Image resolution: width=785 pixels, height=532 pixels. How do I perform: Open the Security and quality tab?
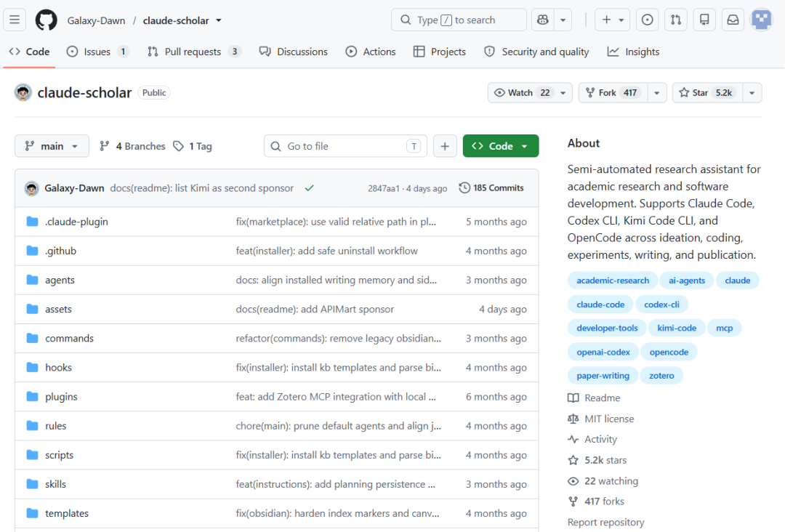[x=536, y=52]
